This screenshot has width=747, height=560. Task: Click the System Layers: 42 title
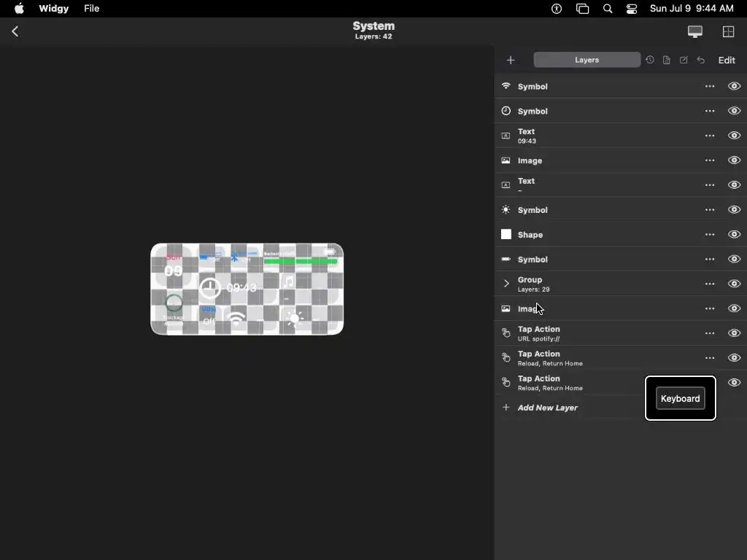(x=373, y=30)
